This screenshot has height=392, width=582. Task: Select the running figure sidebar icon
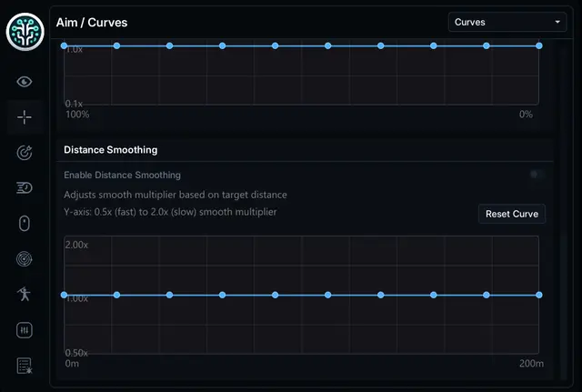(x=25, y=295)
